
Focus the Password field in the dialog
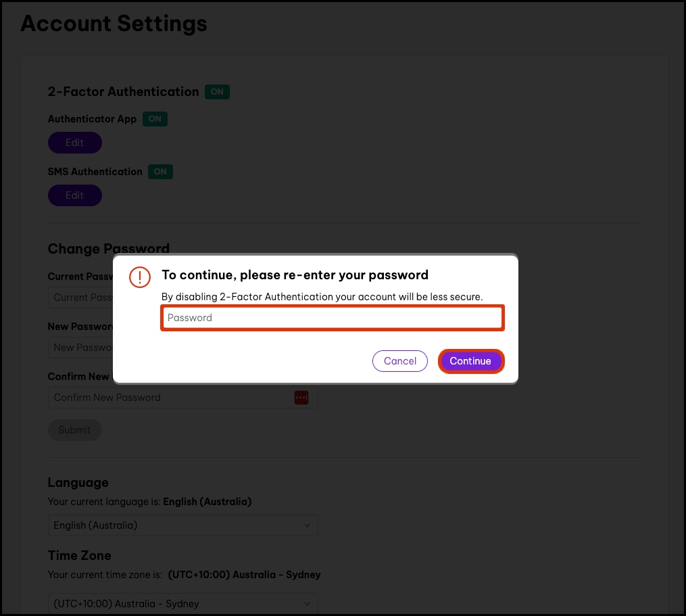332,318
